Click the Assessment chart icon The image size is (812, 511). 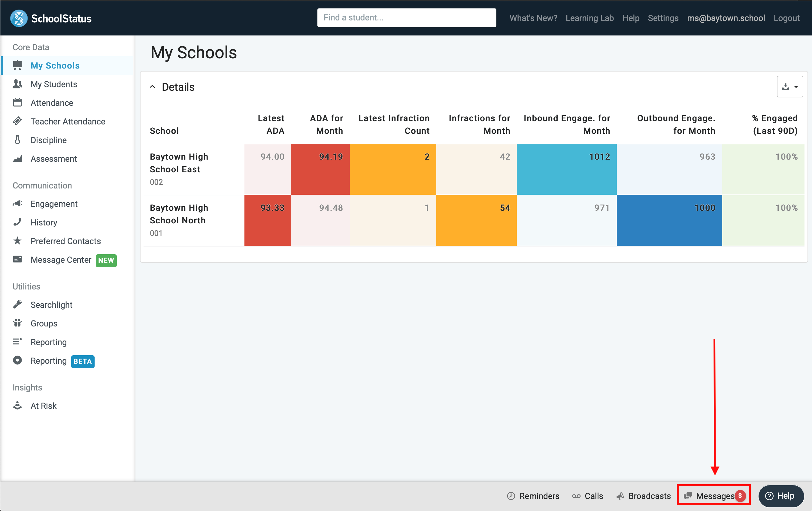click(x=17, y=158)
